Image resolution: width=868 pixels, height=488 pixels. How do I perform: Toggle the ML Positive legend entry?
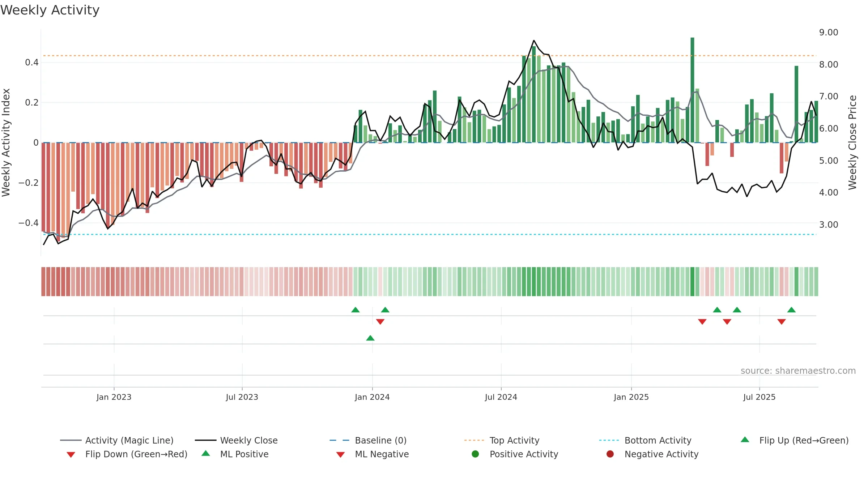[235, 454]
